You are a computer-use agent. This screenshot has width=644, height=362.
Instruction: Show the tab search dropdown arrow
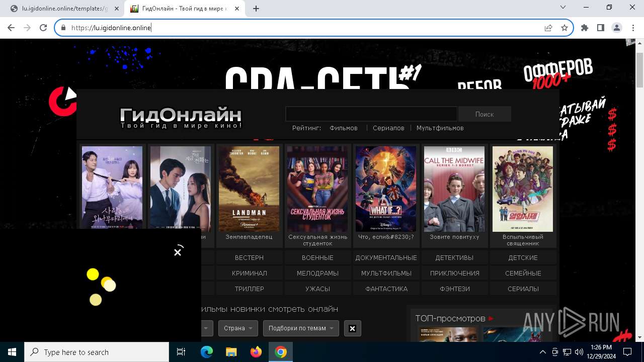pyautogui.click(x=563, y=8)
